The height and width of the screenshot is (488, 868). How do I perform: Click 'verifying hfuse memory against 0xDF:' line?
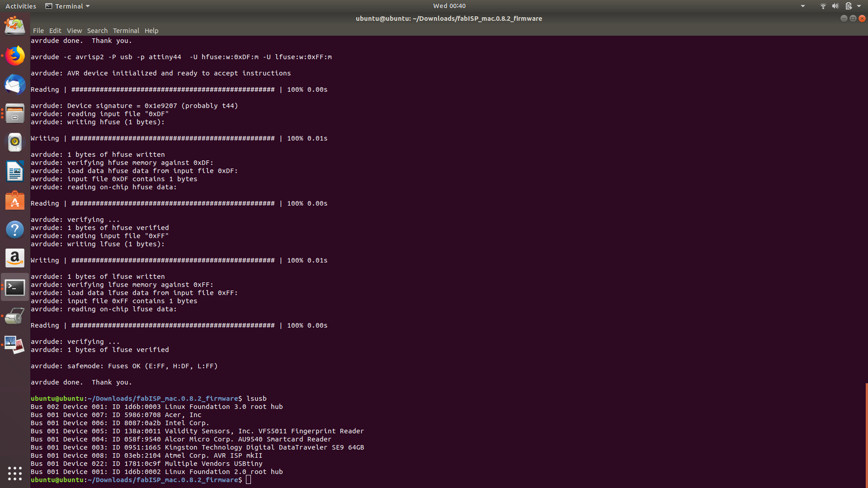[x=122, y=163]
